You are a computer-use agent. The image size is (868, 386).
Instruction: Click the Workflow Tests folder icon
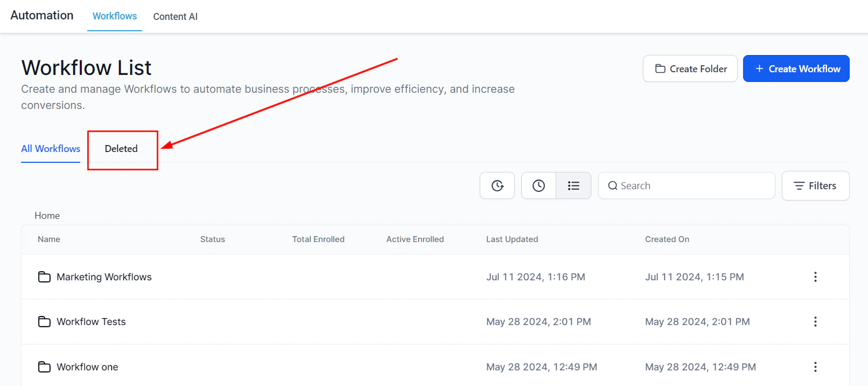(44, 321)
